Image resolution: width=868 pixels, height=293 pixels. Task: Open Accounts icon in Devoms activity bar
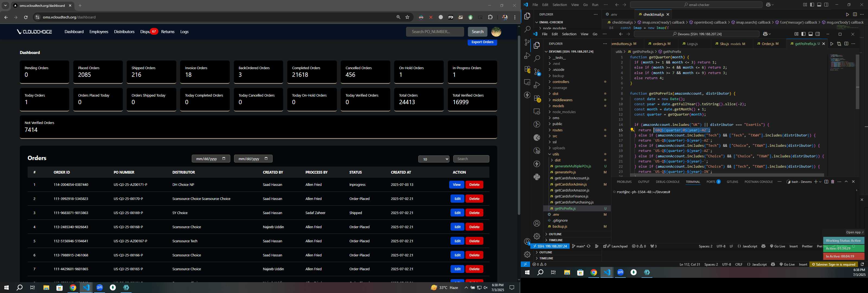coord(537,223)
